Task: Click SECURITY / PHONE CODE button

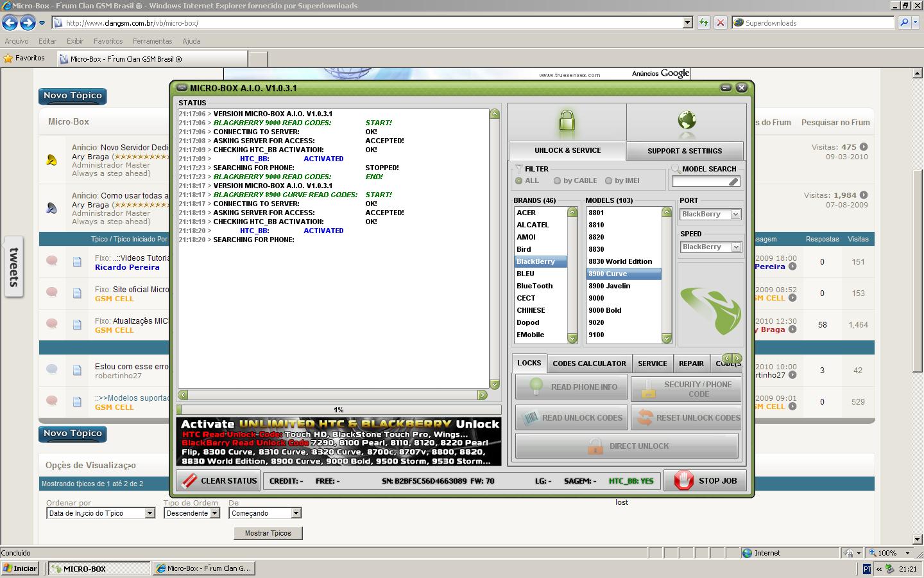Action: tap(686, 389)
